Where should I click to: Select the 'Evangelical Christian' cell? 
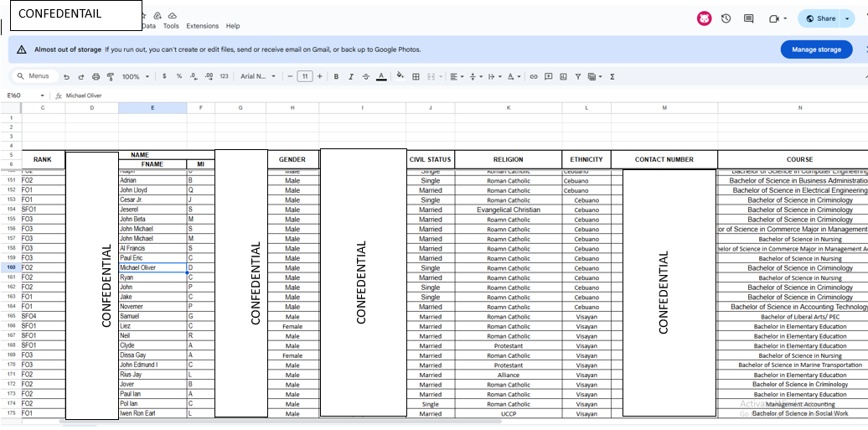(x=509, y=210)
